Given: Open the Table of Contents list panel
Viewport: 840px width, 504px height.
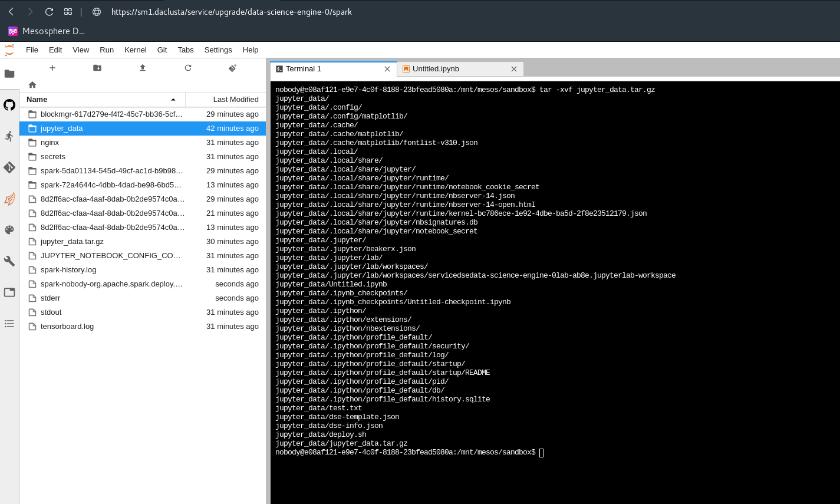Looking at the screenshot, I should (9, 324).
